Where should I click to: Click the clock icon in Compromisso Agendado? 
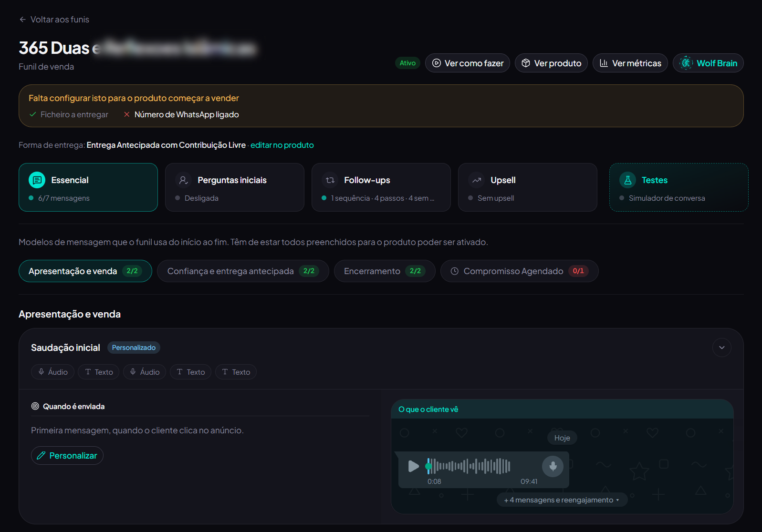pyautogui.click(x=455, y=271)
